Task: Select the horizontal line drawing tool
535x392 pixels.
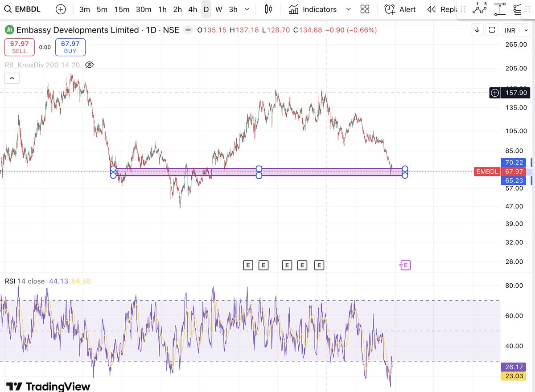Action: click(x=500, y=9)
